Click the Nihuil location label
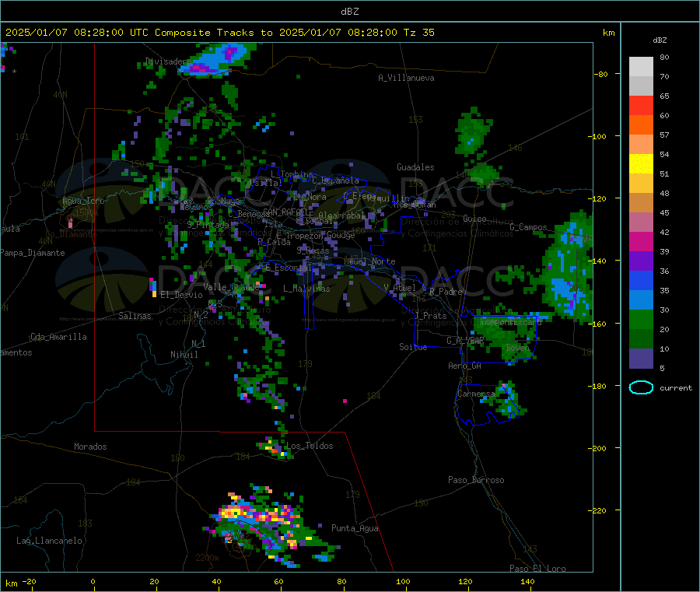 [x=184, y=355]
